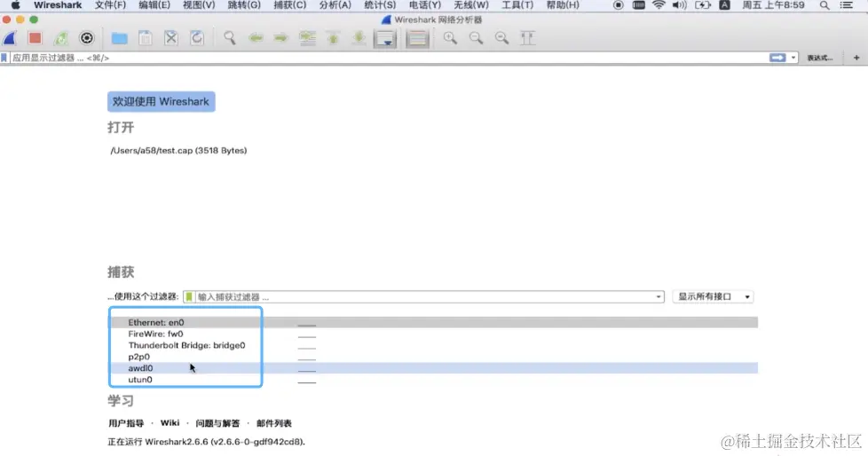Reset text to normal size icon
Viewport: 868px width, 456px height.
tap(501, 38)
